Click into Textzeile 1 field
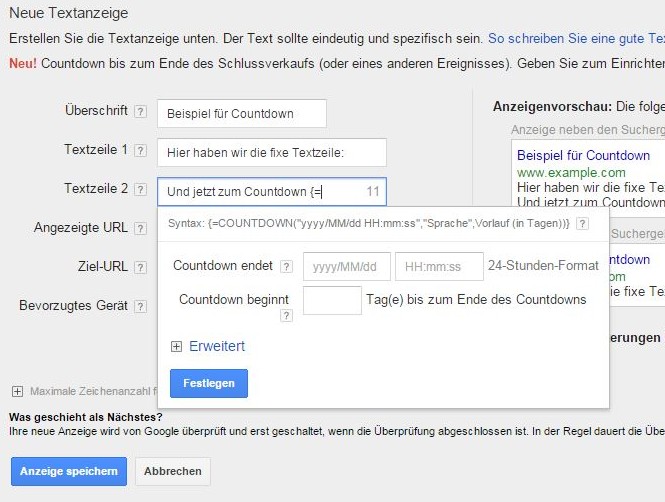The width and height of the screenshot is (665, 502). pyautogui.click(x=272, y=152)
